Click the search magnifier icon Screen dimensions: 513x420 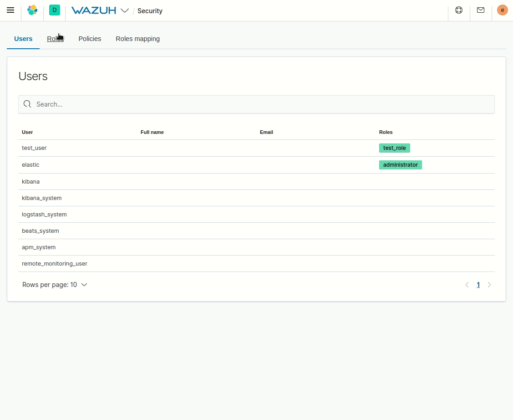pyautogui.click(x=27, y=104)
